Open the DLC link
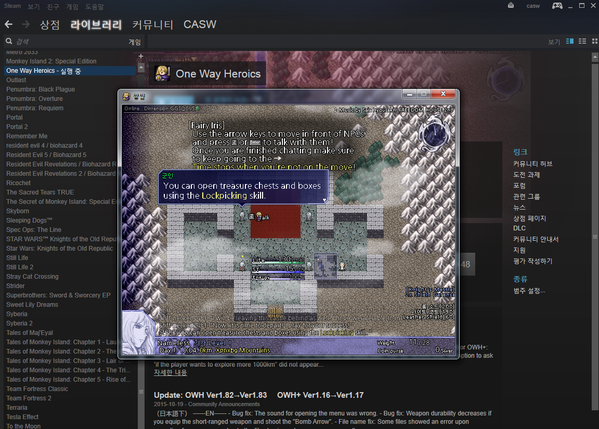 (x=519, y=228)
